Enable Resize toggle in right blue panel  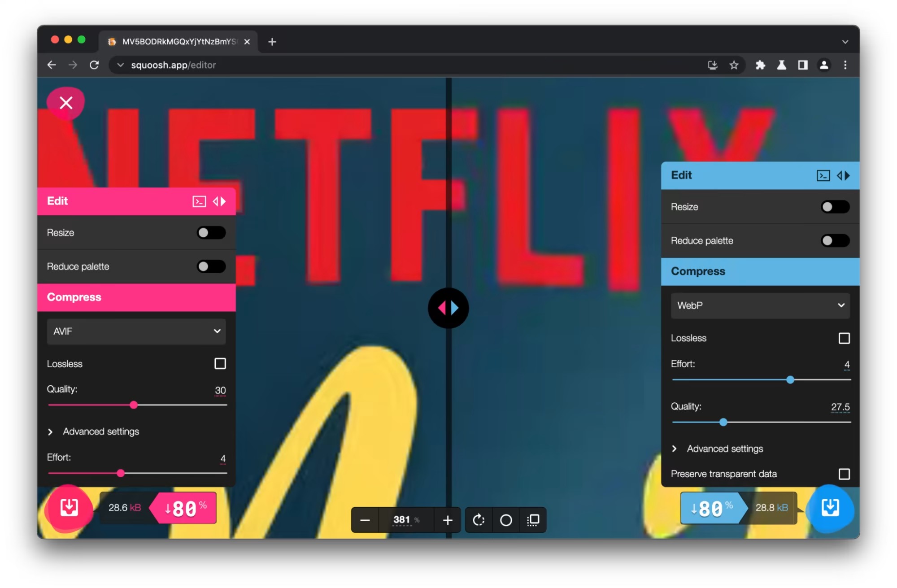[835, 207]
